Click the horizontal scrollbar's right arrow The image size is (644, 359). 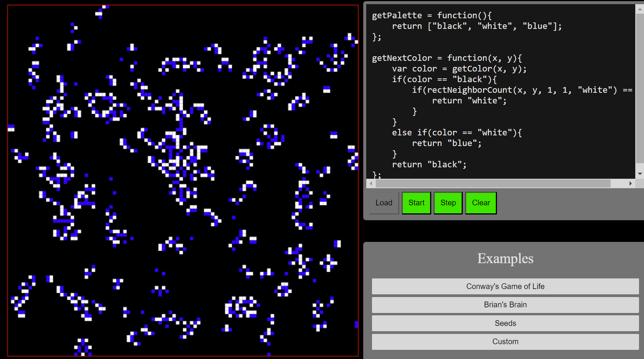point(630,184)
